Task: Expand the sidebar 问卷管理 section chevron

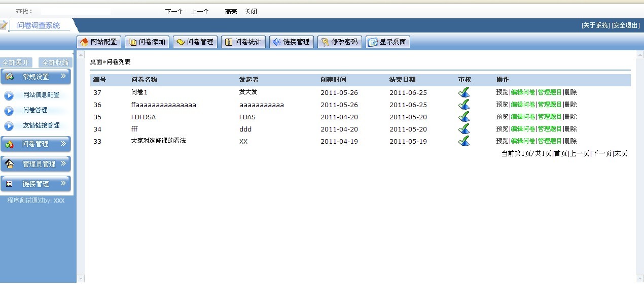Action: 63,144
